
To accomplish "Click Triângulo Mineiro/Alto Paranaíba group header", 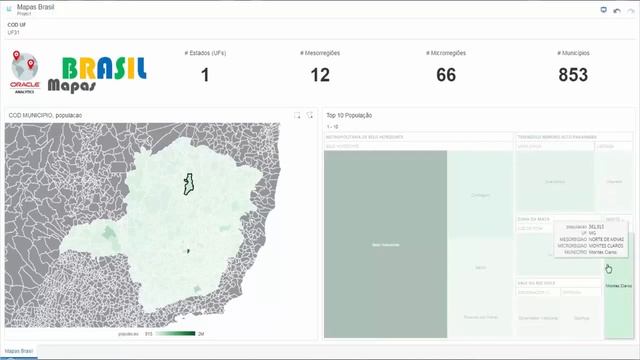I will [x=574, y=137].
